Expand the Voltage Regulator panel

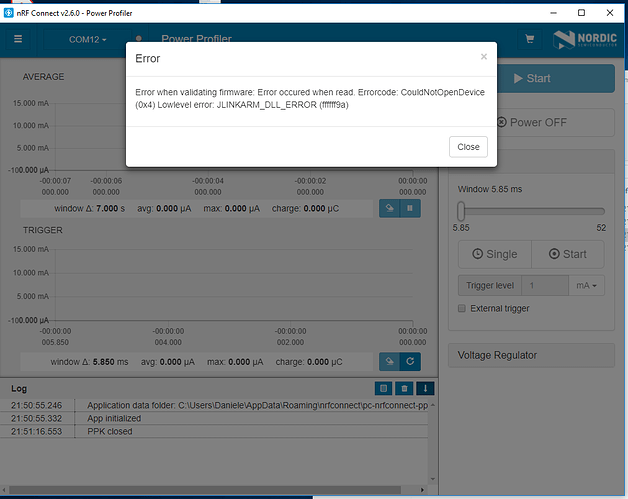click(531, 355)
